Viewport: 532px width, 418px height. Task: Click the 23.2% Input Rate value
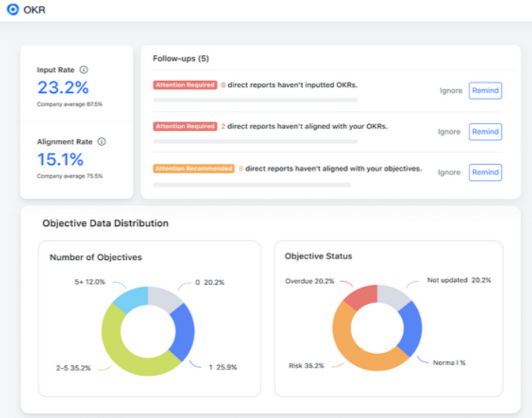click(x=63, y=88)
